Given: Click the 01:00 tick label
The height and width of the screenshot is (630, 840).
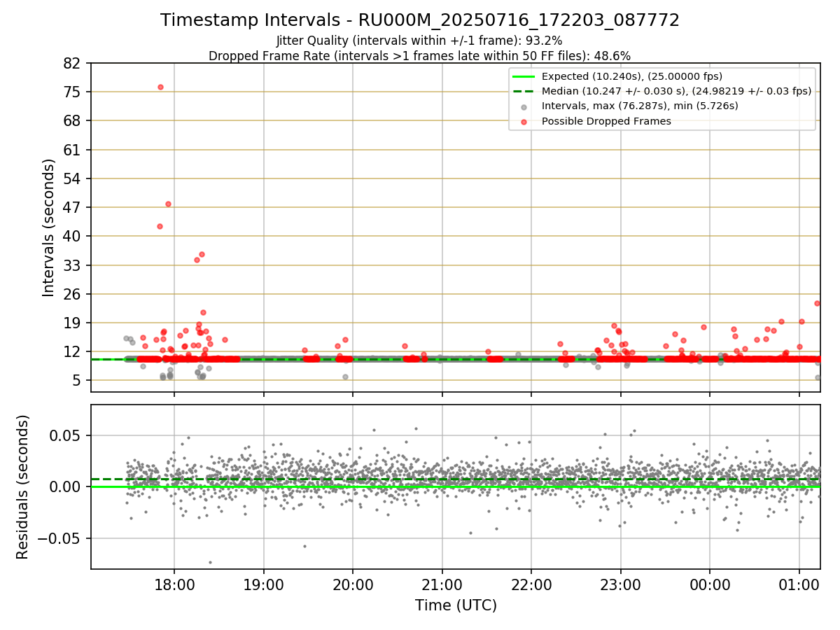Looking at the screenshot, I should (799, 584).
